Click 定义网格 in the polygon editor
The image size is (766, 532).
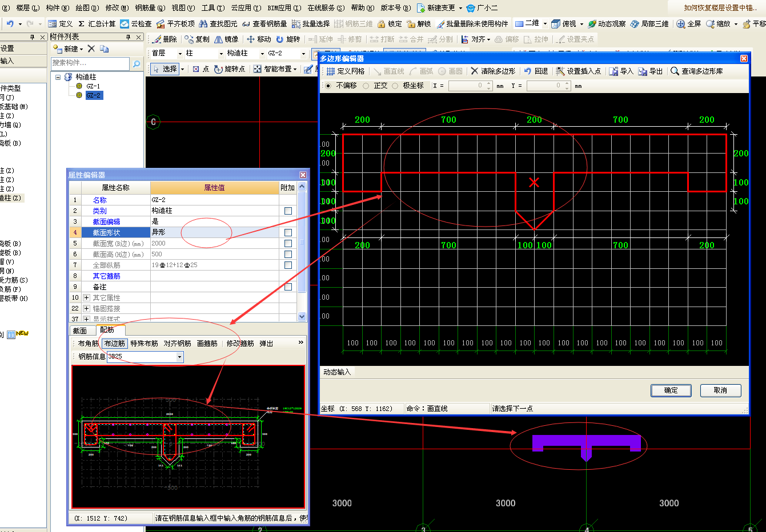tap(345, 71)
